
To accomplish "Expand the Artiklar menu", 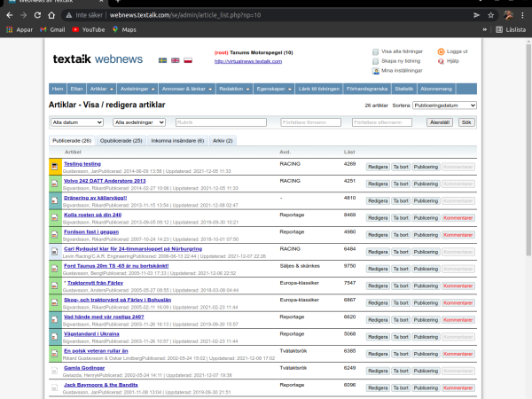I will [101, 89].
